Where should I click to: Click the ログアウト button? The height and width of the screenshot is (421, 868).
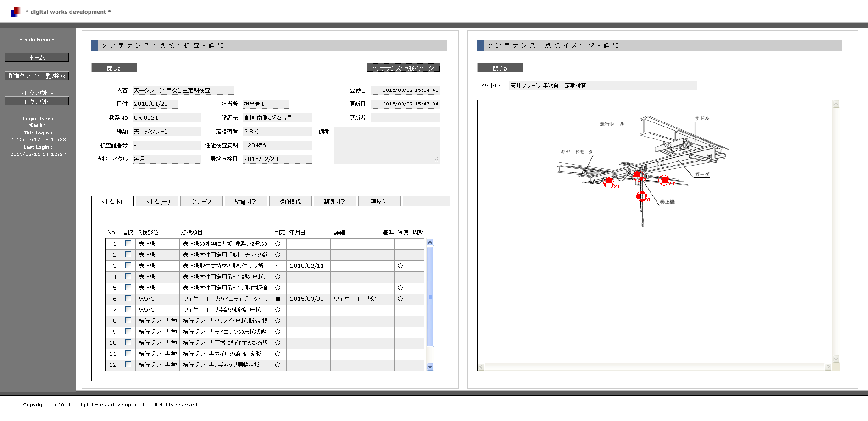tap(37, 101)
